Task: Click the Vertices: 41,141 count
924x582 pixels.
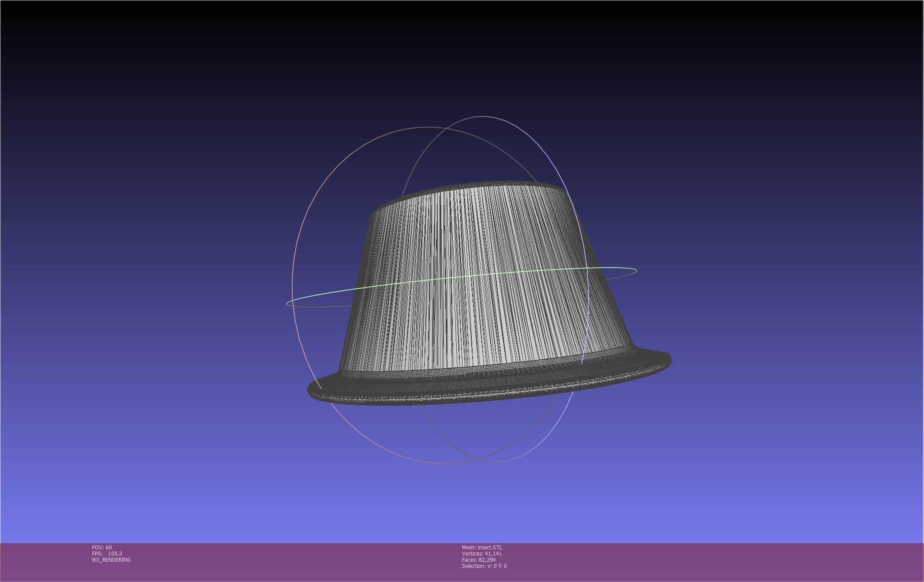Action: 482,553
